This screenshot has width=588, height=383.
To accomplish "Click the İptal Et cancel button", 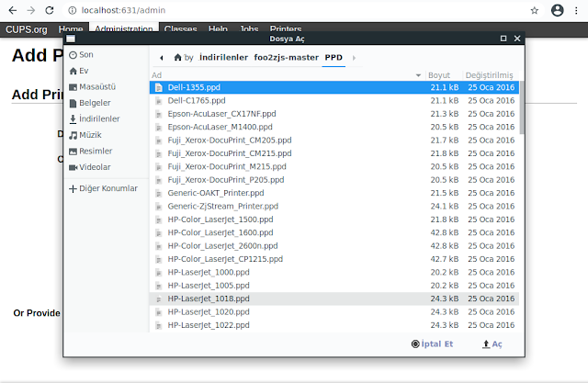I will coord(432,344).
